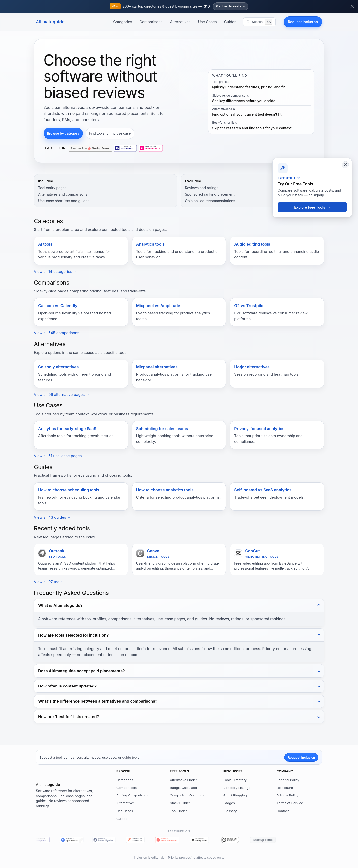The image size is (358, 868).
Task: Open Guest Blogging footer link
Action: click(235, 796)
